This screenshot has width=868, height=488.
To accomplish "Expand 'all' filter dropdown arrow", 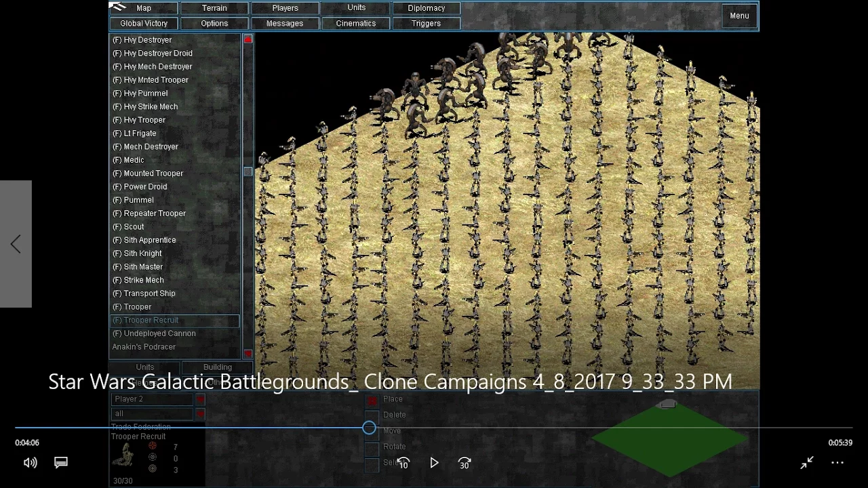I will [x=200, y=413].
